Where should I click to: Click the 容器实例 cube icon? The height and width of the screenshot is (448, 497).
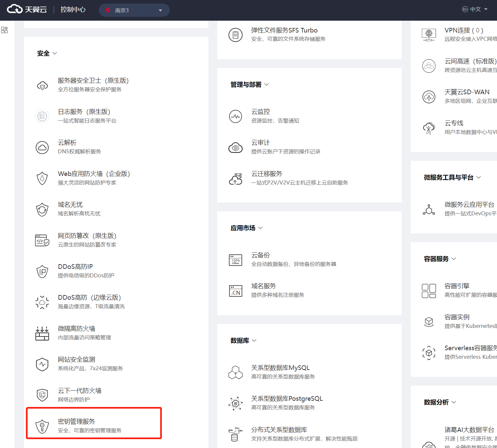[x=429, y=322]
